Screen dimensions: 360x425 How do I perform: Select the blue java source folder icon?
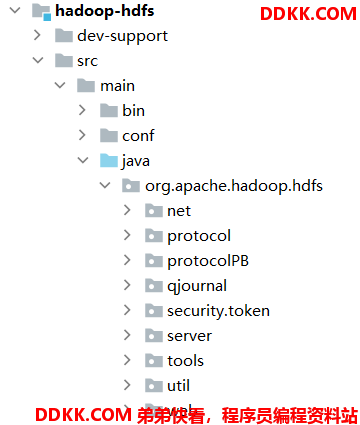(109, 160)
